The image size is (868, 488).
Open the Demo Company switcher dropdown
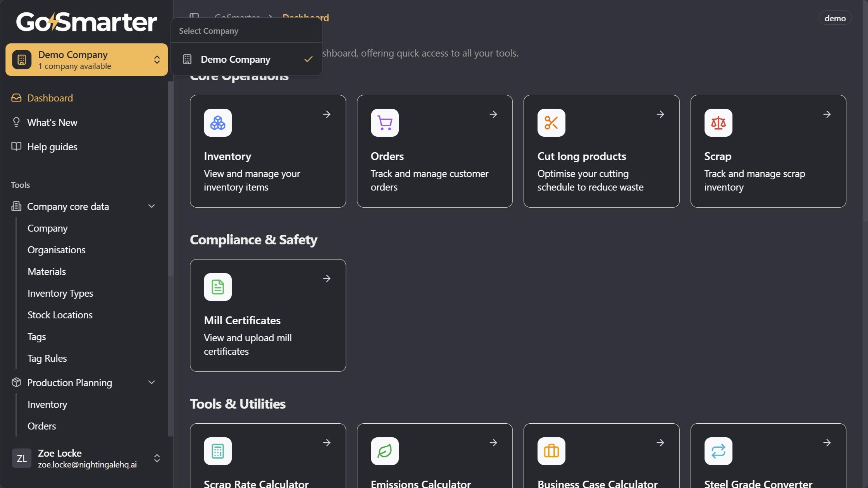click(86, 60)
